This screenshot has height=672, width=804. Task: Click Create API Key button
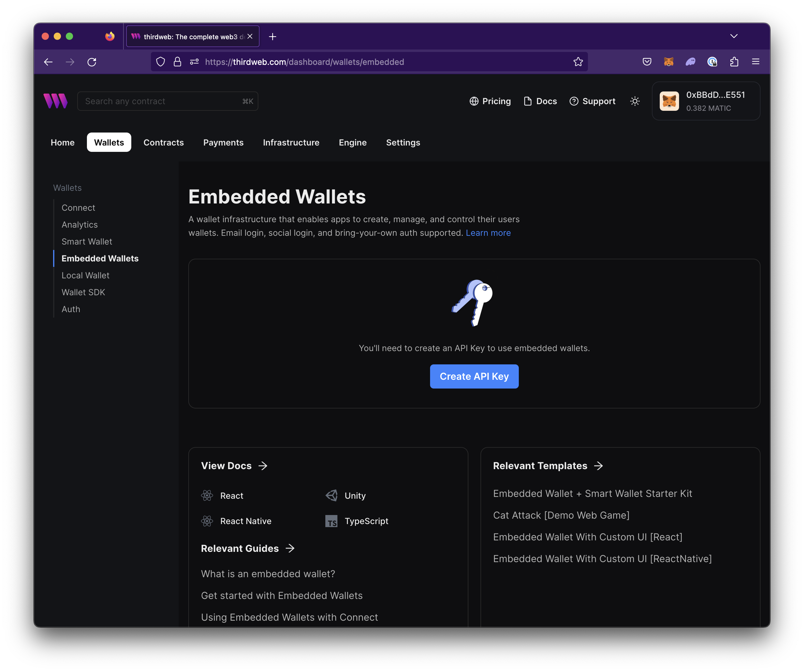[474, 376]
